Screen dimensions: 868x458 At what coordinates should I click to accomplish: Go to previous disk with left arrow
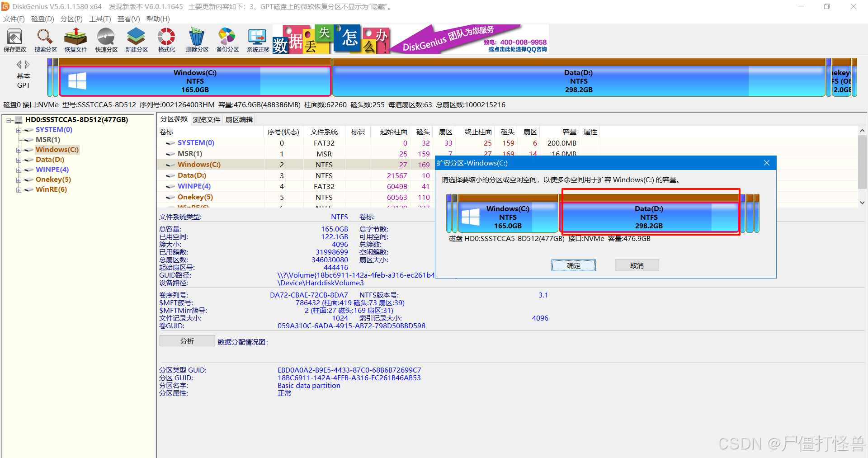pos(19,64)
